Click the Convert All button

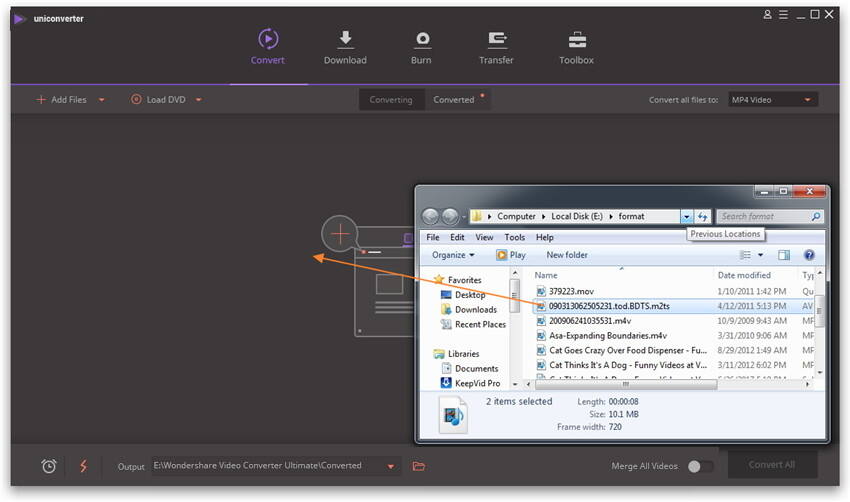point(772,465)
